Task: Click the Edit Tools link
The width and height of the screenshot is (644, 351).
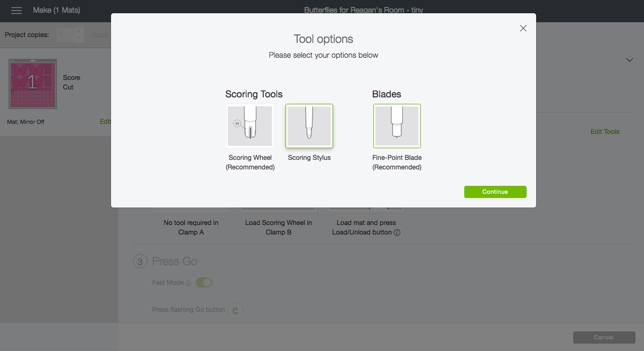Action: [605, 131]
